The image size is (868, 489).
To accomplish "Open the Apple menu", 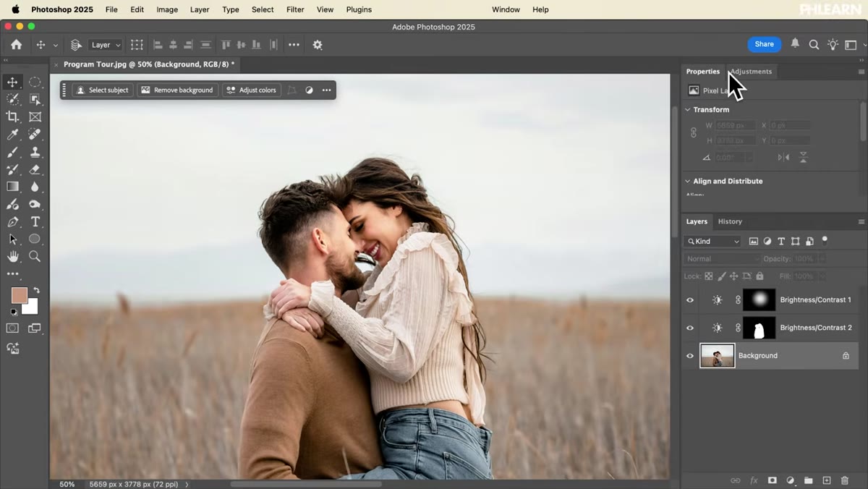I will pyautogui.click(x=15, y=9).
